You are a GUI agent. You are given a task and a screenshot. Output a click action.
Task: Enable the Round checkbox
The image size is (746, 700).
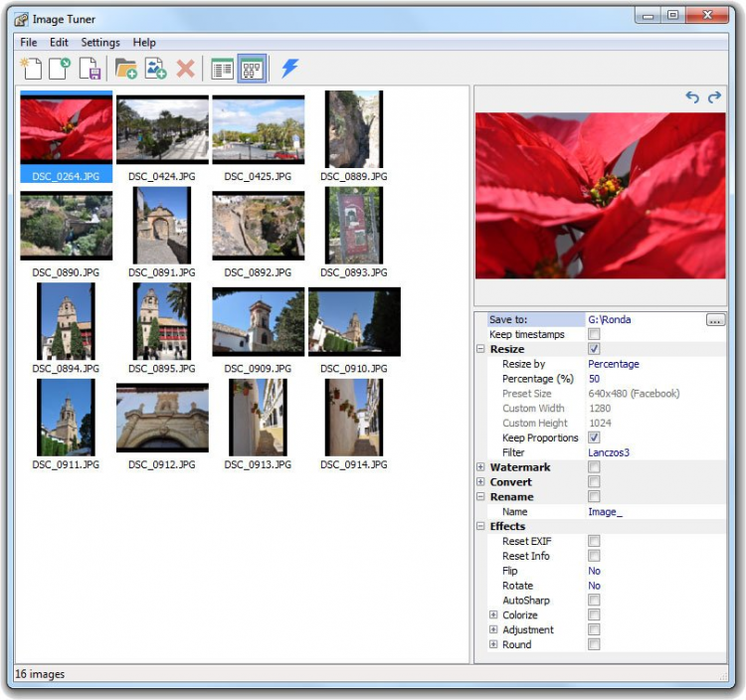[594, 644]
